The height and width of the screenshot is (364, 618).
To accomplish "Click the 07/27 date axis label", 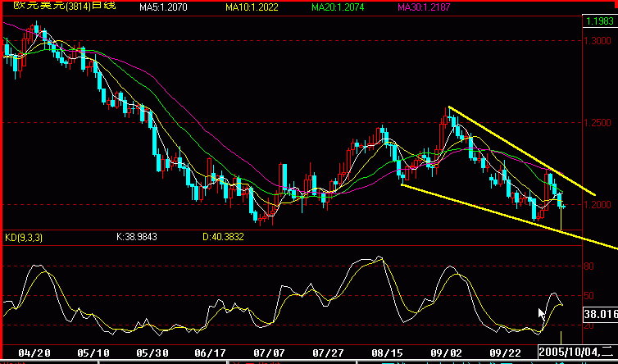I will (x=329, y=353).
